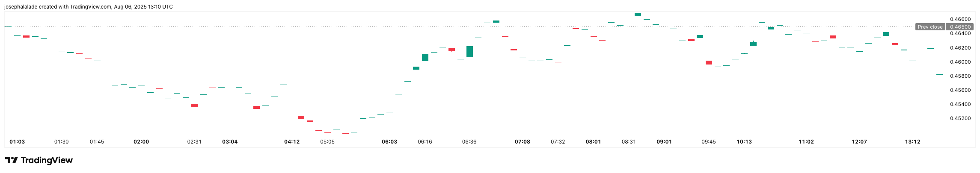Click the 06:03 time axis label
Viewport: 980px width, 173px height.
(x=389, y=142)
